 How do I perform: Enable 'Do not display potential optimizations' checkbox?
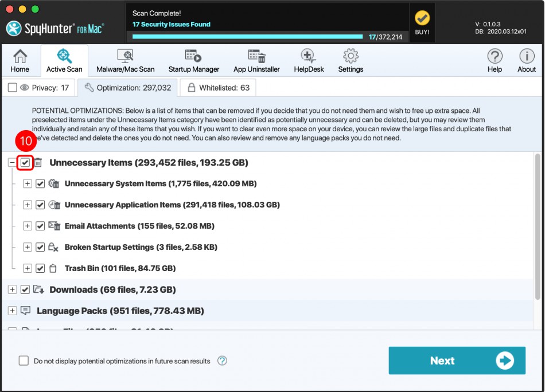[24, 361]
